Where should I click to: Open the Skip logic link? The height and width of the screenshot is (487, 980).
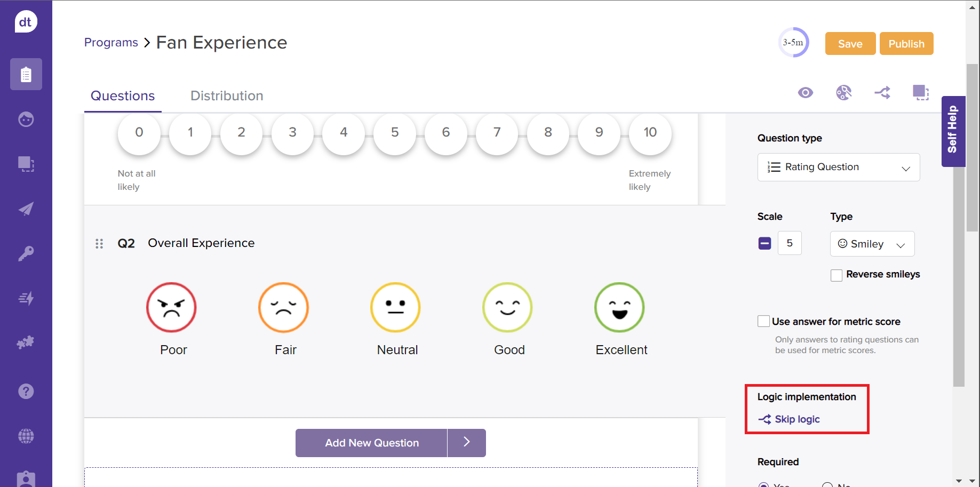pos(796,419)
